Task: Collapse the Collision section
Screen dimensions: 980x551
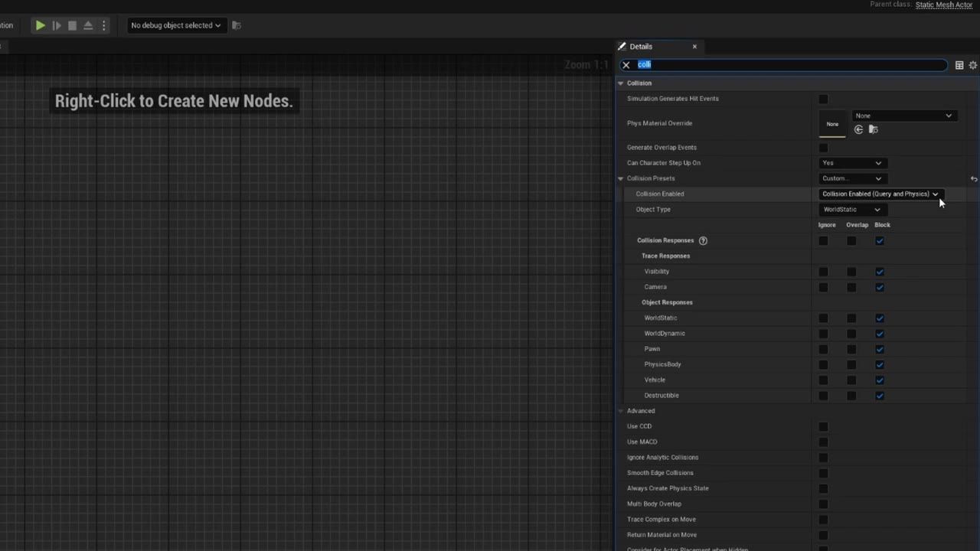Action: click(x=621, y=83)
